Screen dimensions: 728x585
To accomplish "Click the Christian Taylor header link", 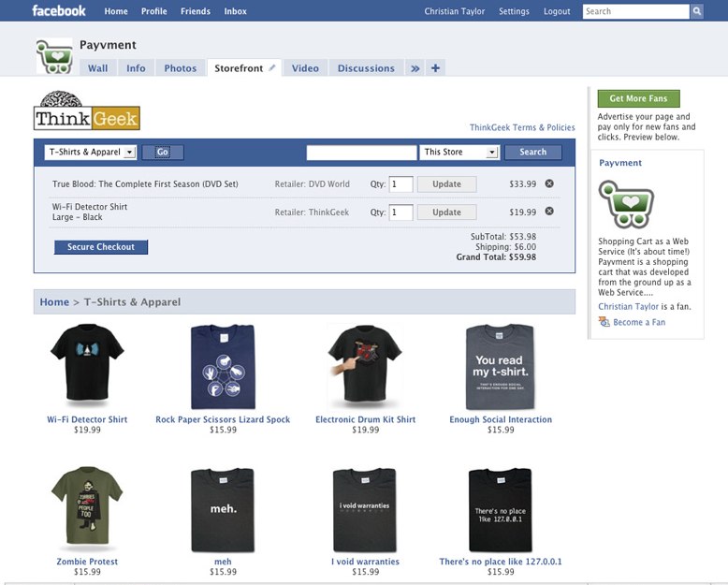I will (455, 11).
